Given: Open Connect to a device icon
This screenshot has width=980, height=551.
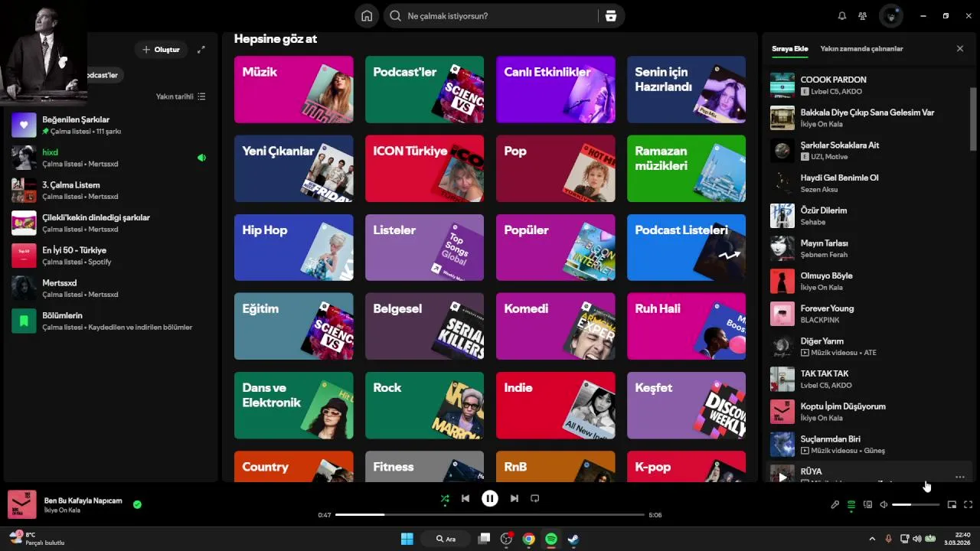Looking at the screenshot, I should pyautogui.click(x=867, y=504).
